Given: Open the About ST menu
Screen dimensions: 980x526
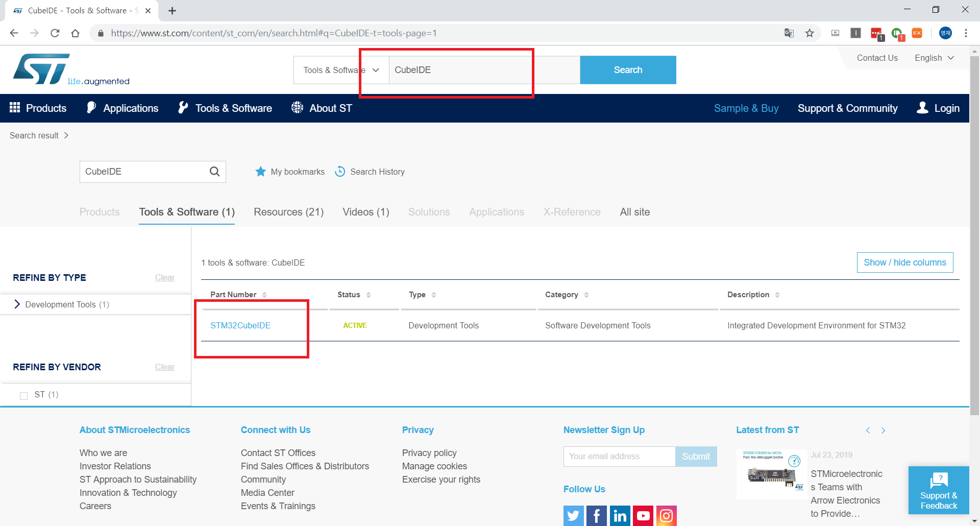Looking at the screenshot, I should [322, 108].
